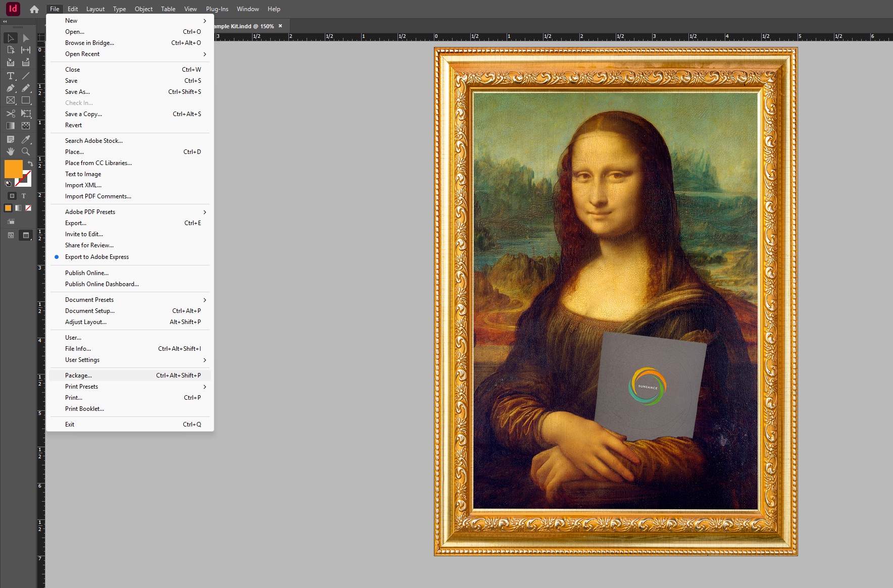Viewport: 893px width, 588px height.
Task: Choose Package from File menu
Action: click(130, 376)
